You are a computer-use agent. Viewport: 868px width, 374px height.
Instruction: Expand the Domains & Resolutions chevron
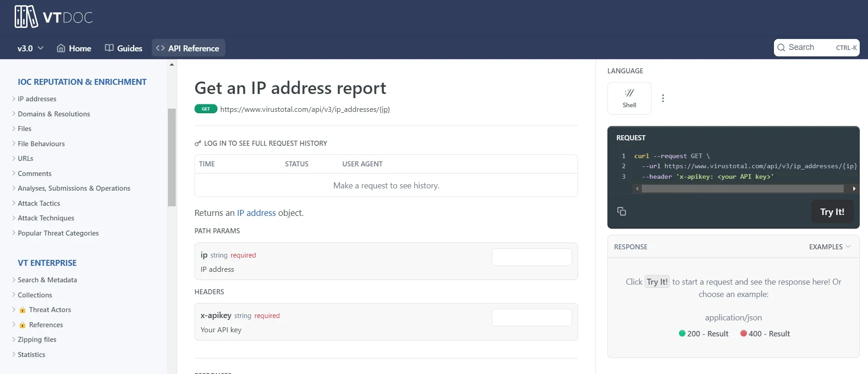pyautogui.click(x=14, y=114)
